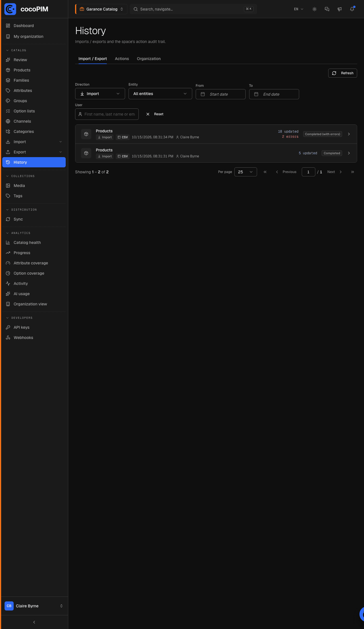Open the notifications bell icon
This screenshot has width=364, height=629.
tap(352, 9)
